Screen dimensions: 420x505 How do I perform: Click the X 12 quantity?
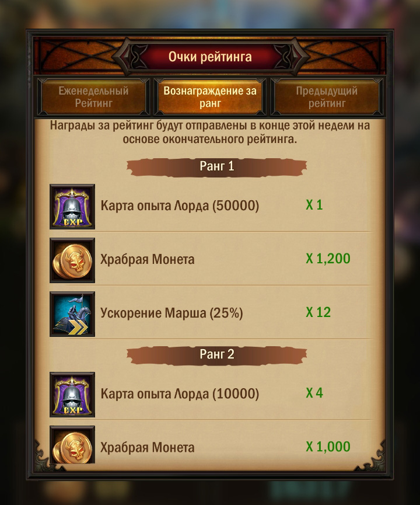pos(318,312)
